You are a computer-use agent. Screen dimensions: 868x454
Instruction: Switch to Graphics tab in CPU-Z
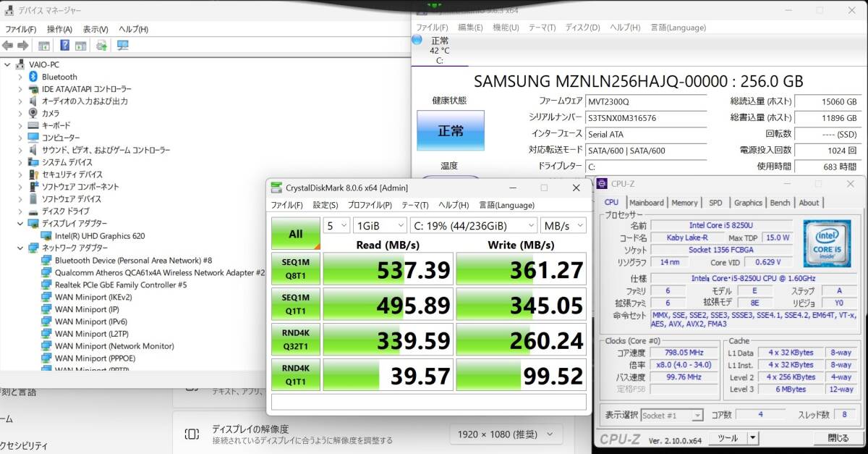(748, 203)
